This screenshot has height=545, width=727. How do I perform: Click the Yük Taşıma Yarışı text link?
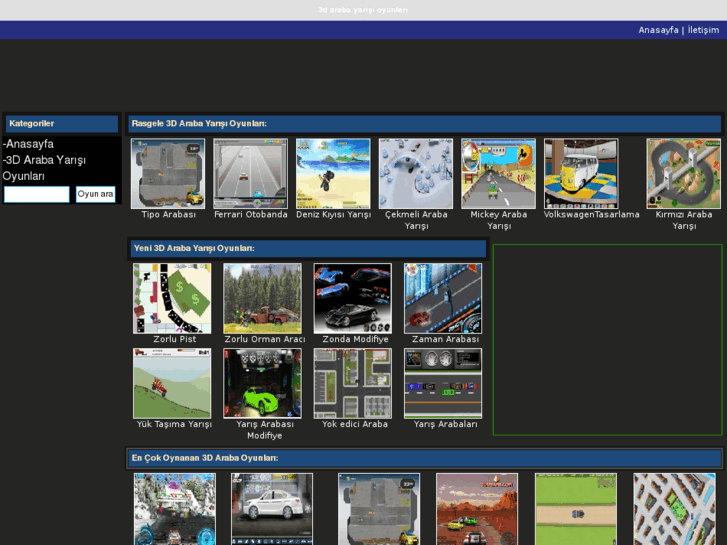click(x=174, y=424)
